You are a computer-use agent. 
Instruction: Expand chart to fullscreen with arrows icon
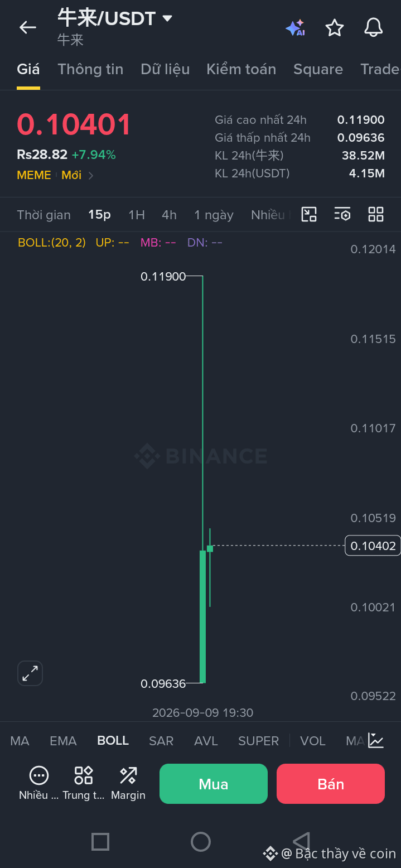coord(30,673)
